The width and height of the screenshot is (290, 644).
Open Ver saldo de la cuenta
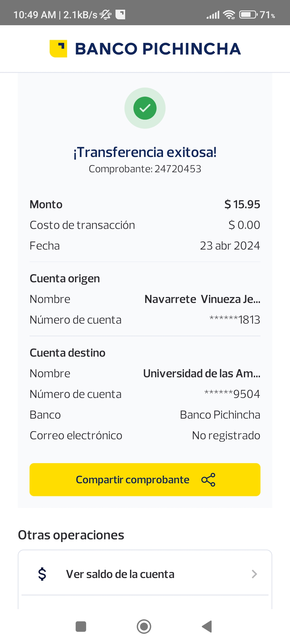click(120, 574)
